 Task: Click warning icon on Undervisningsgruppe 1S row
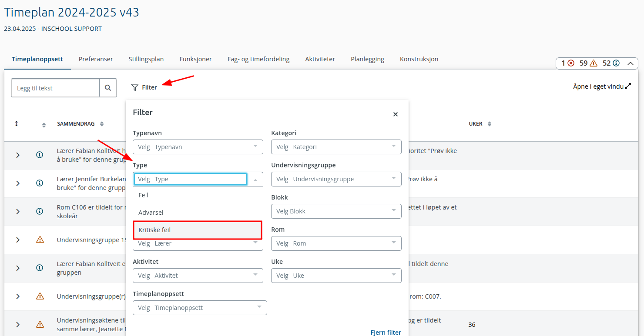[x=40, y=240]
